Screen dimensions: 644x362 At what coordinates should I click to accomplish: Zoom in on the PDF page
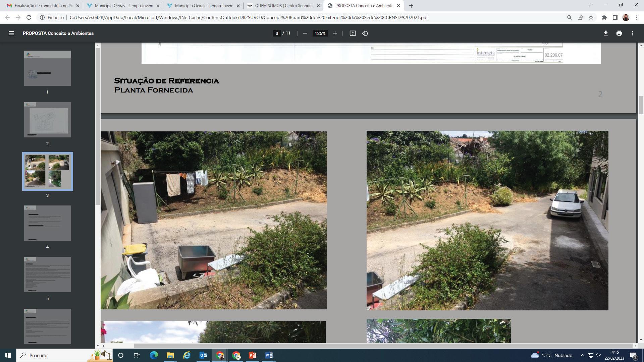[x=335, y=33]
